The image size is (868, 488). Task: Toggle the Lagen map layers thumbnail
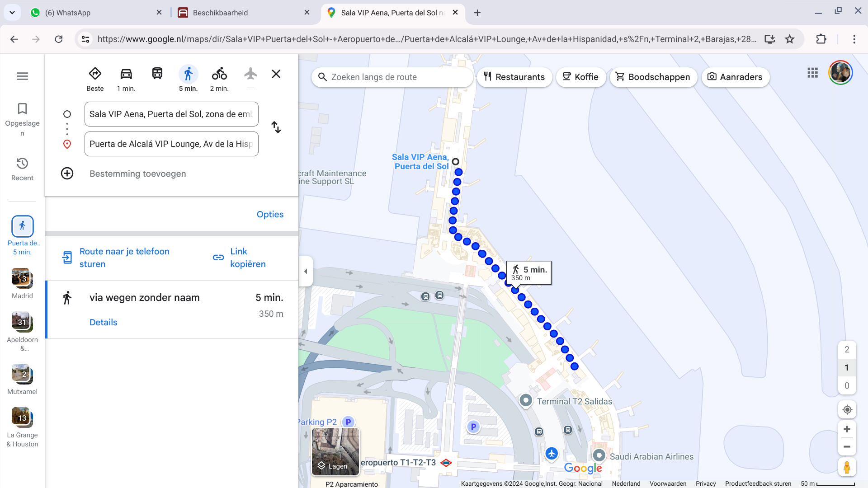(x=335, y=451)
